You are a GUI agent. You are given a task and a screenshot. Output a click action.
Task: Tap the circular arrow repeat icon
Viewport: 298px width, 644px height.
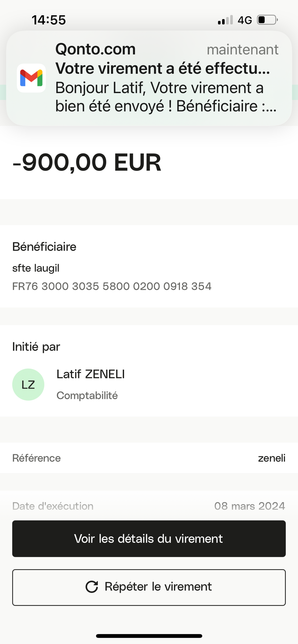coord(92,587)
